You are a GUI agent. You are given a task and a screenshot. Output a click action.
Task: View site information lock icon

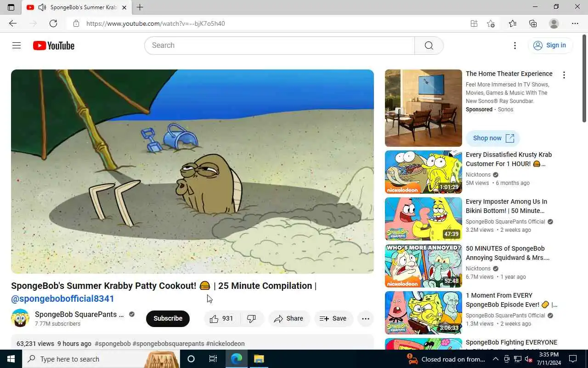click(76, 23)
